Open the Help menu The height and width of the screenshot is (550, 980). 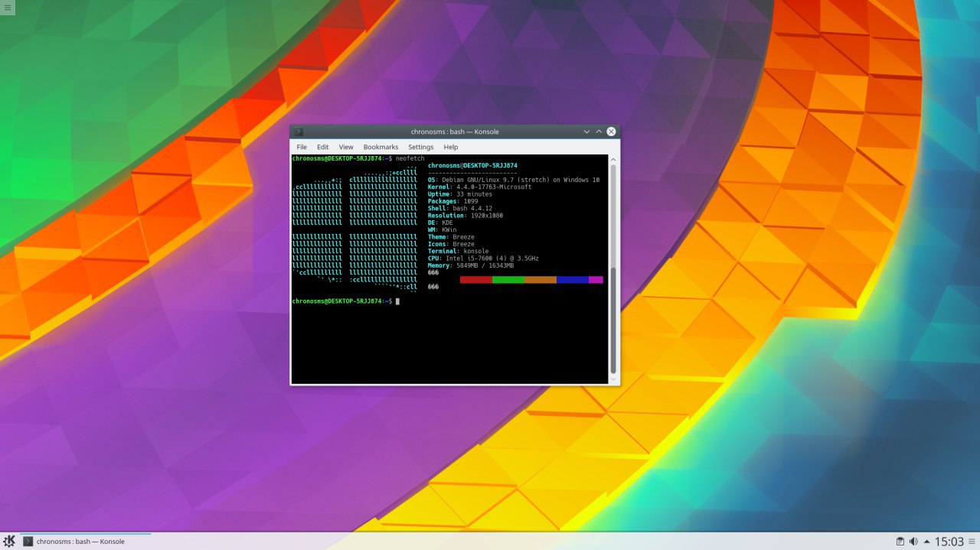click(451, 147)
